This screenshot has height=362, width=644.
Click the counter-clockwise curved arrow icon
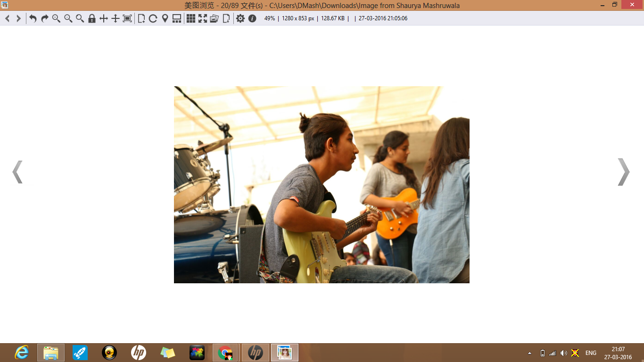tap(33, 18)
